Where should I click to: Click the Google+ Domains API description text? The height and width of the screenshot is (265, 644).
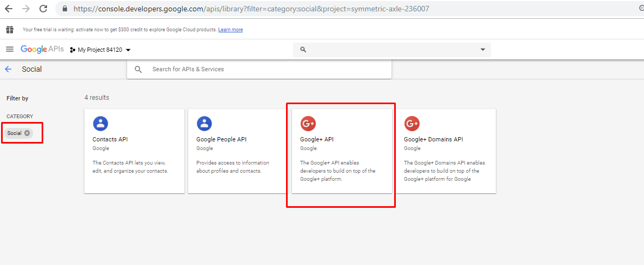pos(445,171)
